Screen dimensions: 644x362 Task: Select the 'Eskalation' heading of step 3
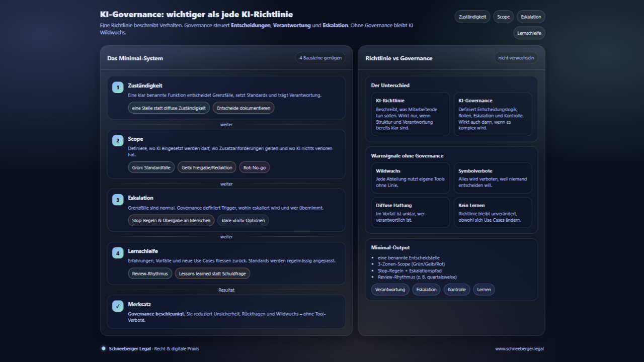pyautogui.click(x=140, y=198)
